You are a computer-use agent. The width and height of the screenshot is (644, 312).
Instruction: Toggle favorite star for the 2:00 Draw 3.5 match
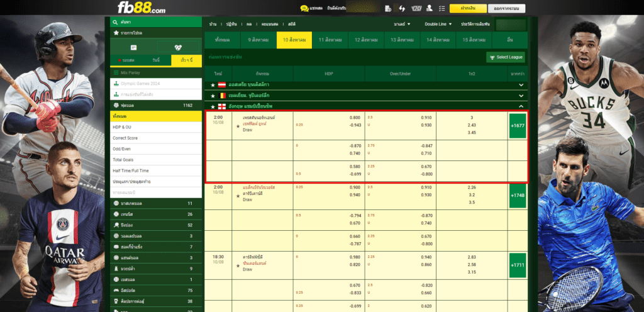(238, 196)
